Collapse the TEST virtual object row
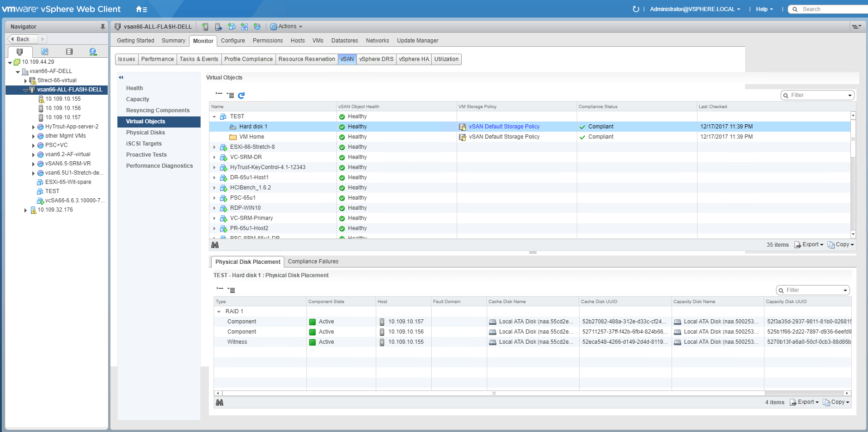Screen dimensions: 868x432 214,117
